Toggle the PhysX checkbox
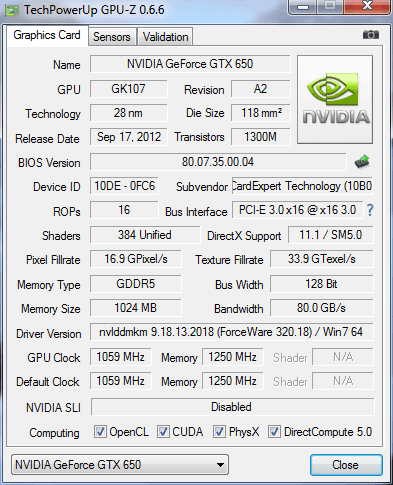Viewport: 393px width, 485px height. pos(219,431)
